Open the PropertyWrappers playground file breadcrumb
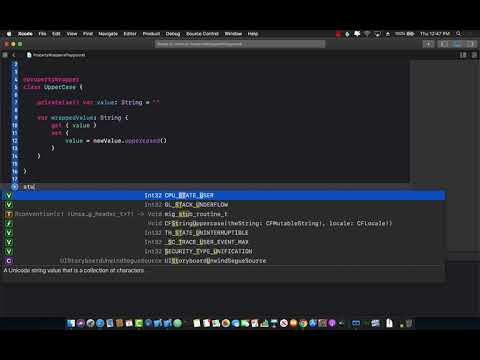 (56, 55)
